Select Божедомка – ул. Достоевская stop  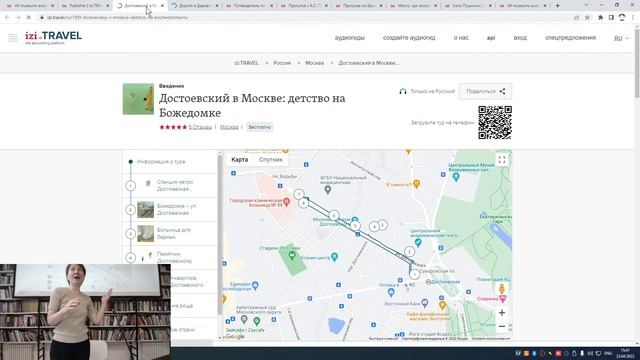pyautogui.click(x=170, y=209)
